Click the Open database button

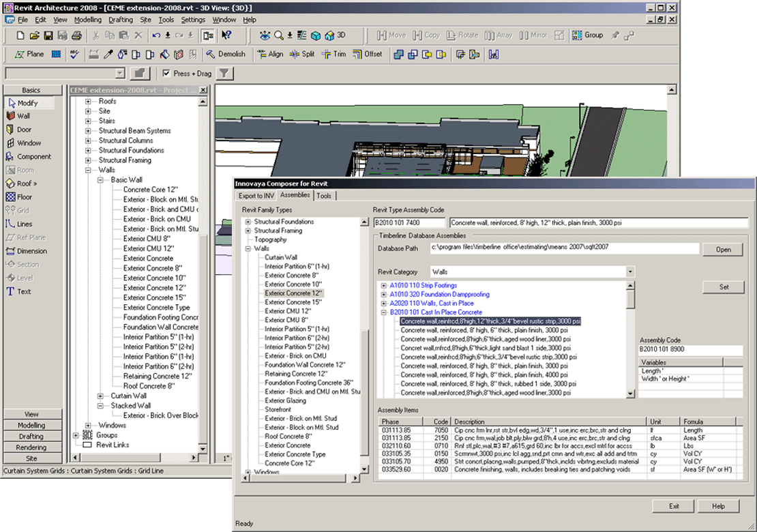723,250
